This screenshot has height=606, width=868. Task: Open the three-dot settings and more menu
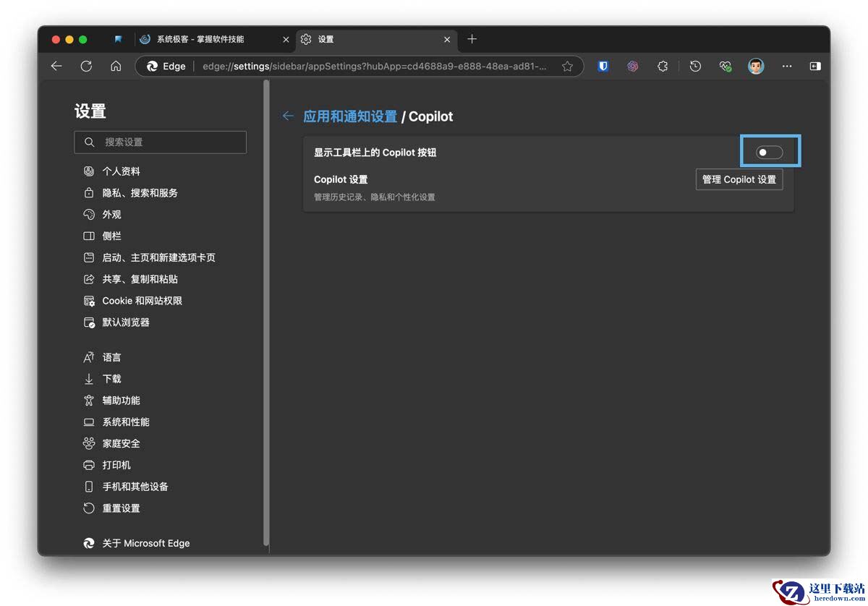coord(787,66)
